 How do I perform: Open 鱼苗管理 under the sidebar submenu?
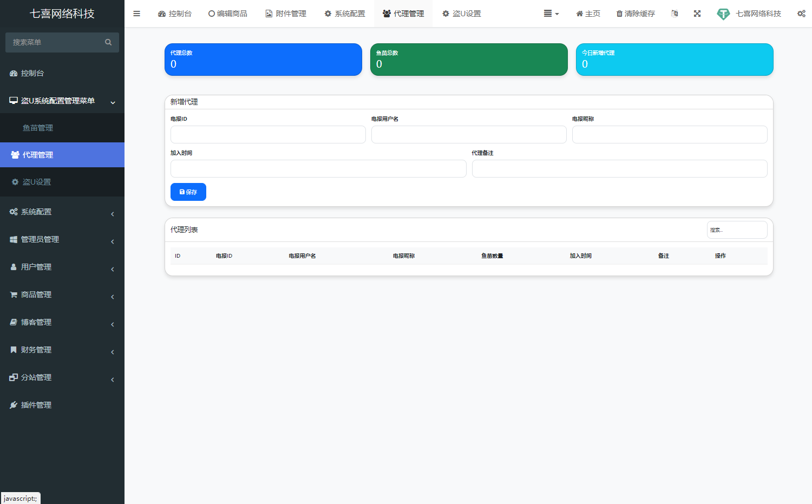pyautogui.click(x=37, y=128)
